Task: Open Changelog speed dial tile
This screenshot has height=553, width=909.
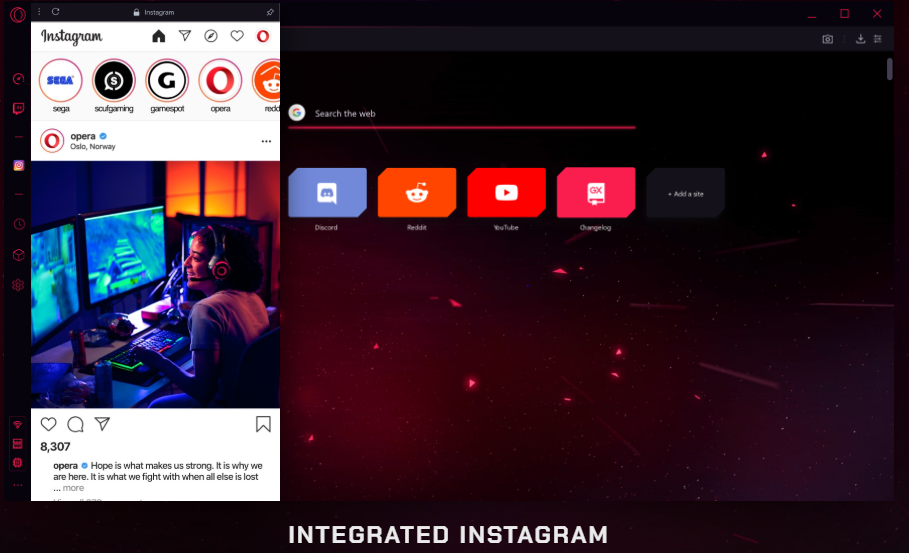Action: point(596,192)
